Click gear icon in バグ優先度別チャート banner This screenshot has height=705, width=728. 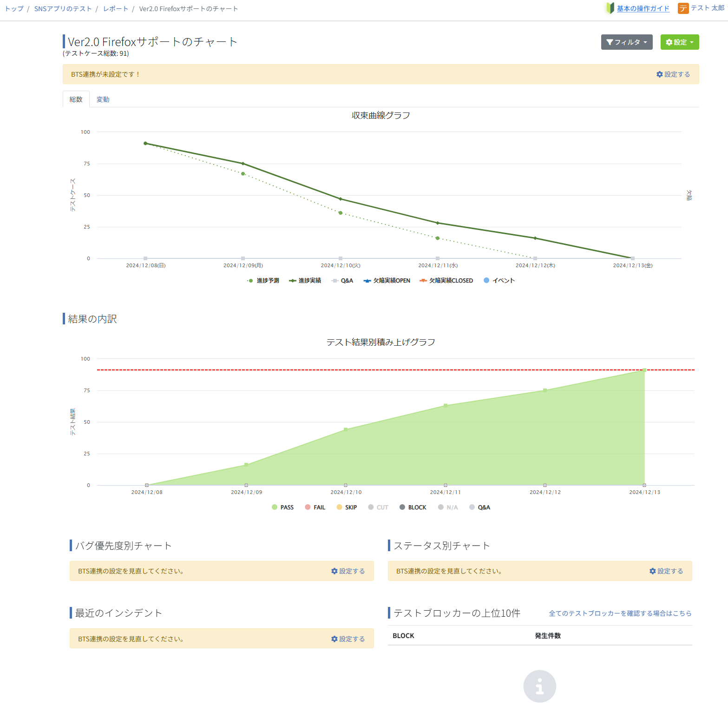[334, 571]
